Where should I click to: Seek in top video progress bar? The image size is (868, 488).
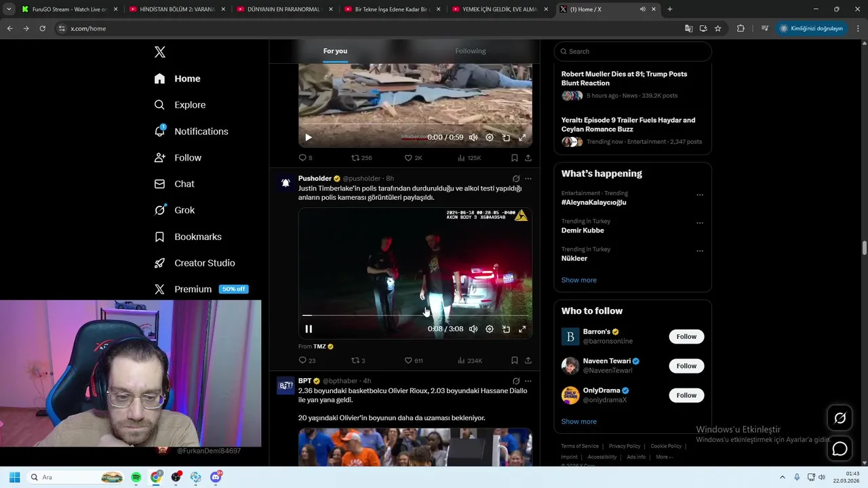(415, 125)
